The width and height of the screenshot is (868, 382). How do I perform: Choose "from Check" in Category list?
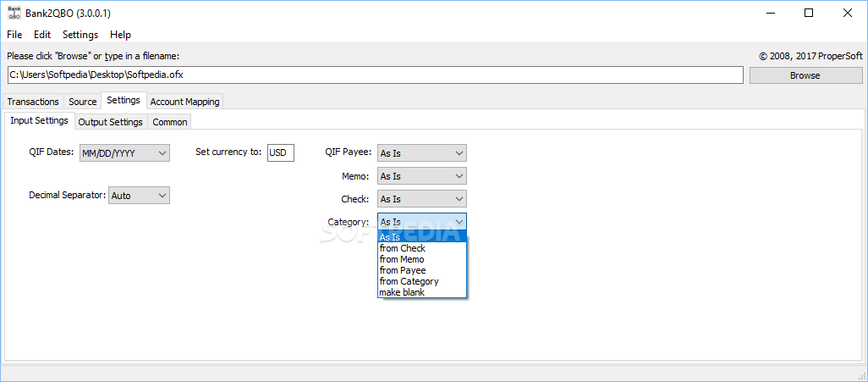coord(422,248)
